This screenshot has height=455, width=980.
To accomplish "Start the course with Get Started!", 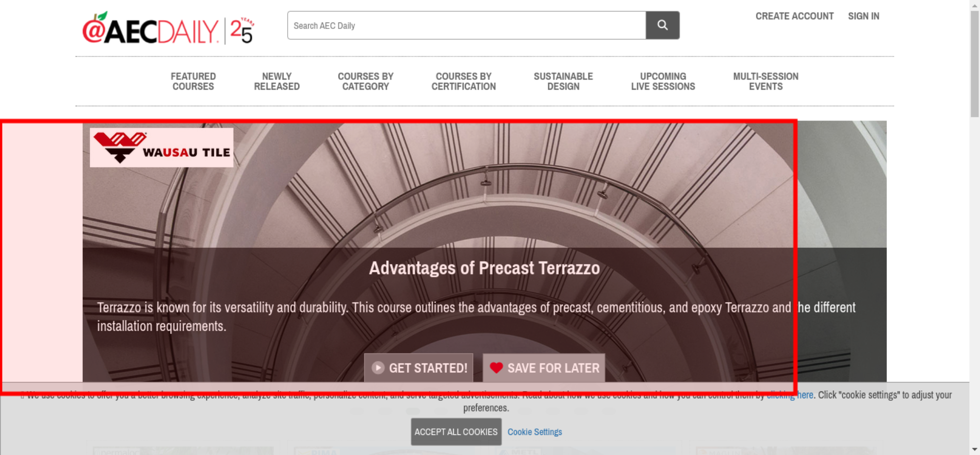I will click(418, 368).
